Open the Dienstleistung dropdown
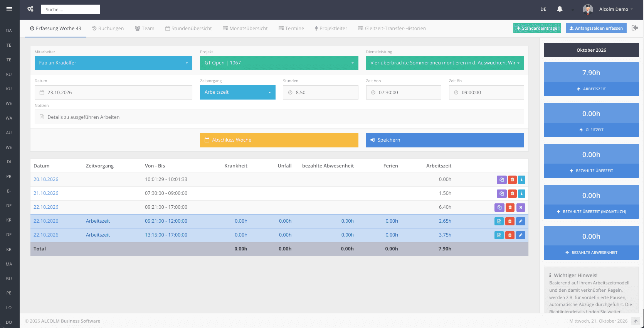 pos(445,63)
